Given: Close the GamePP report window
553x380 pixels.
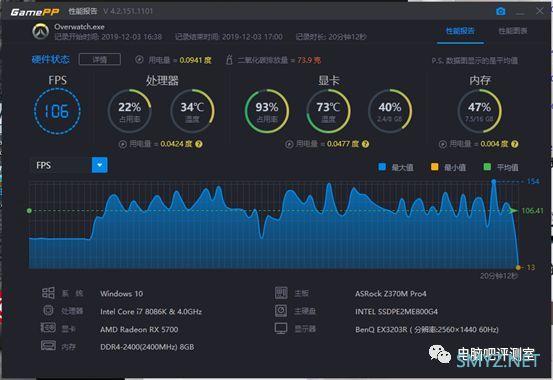Looking at the screenshot, I should pos(540,11).
